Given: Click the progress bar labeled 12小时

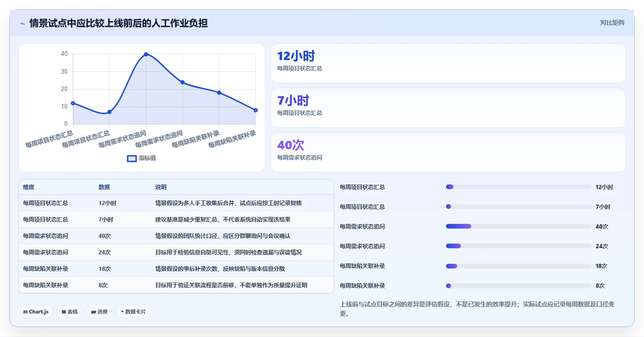Looking at the screenshot, I should coord(519,187).
